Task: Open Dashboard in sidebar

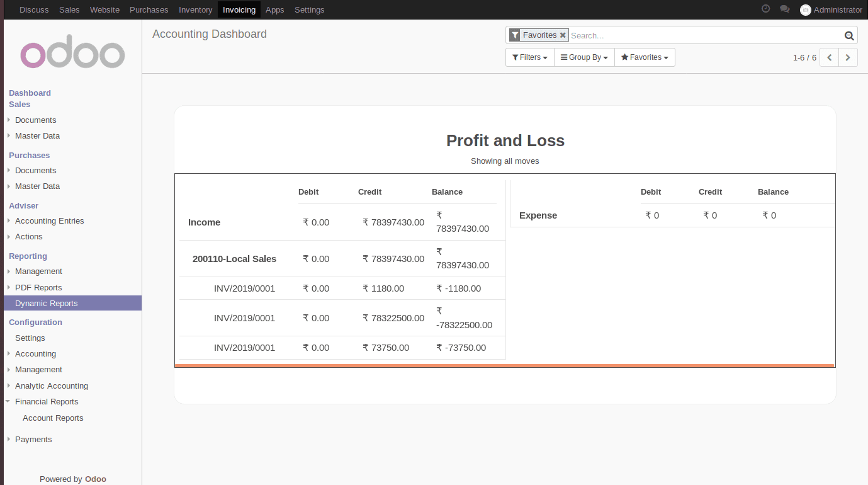Action: [30, 93]
